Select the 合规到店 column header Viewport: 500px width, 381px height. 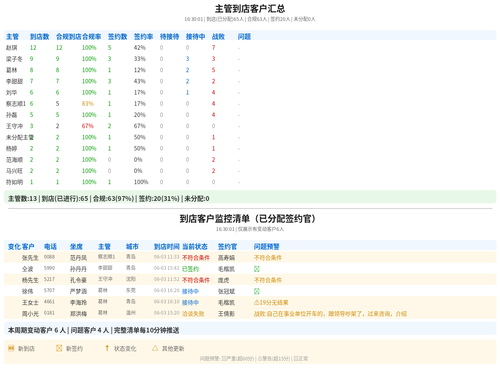69,36
